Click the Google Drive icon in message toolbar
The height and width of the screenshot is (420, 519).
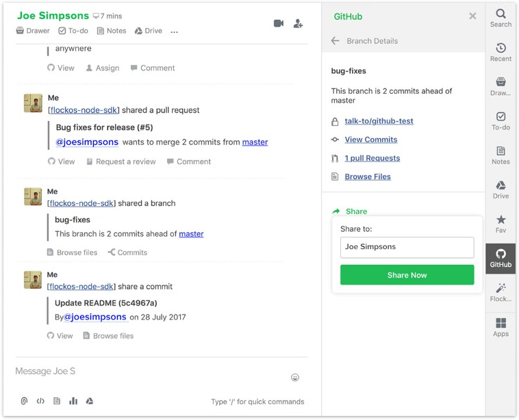pyautogui.click(x=90, y=401)
